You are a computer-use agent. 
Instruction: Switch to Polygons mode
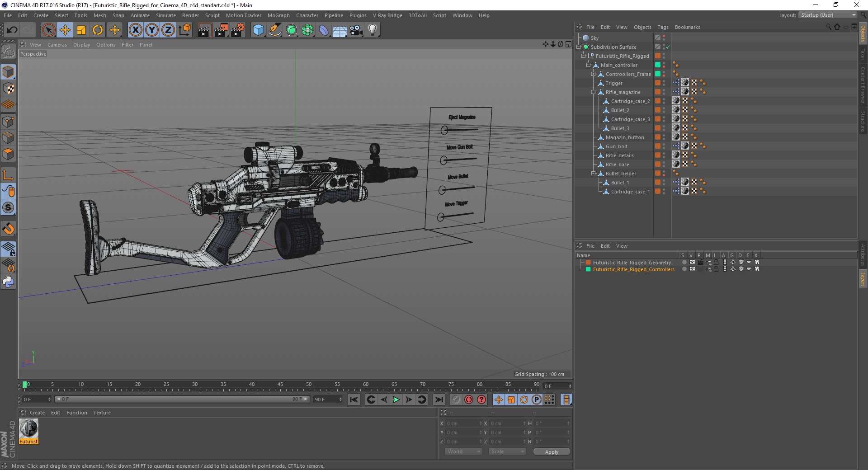[8, 154]
